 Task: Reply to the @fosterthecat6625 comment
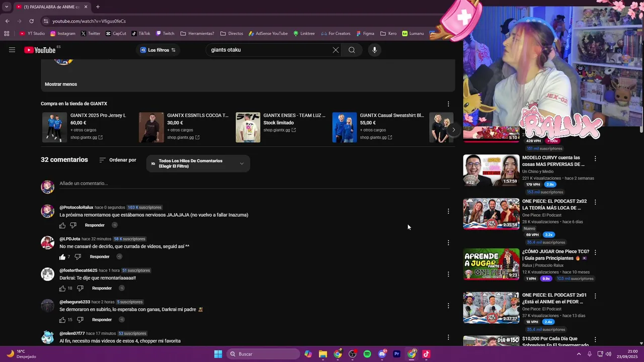(102, 288)
